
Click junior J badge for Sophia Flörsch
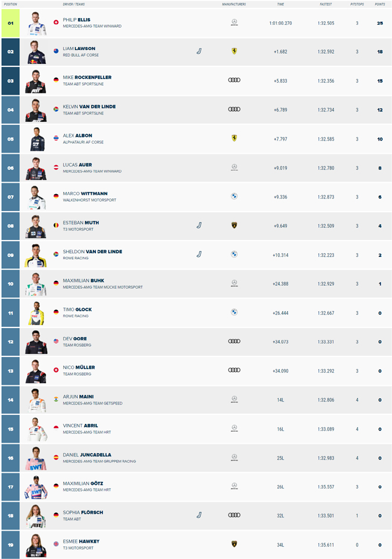[199, 515]
